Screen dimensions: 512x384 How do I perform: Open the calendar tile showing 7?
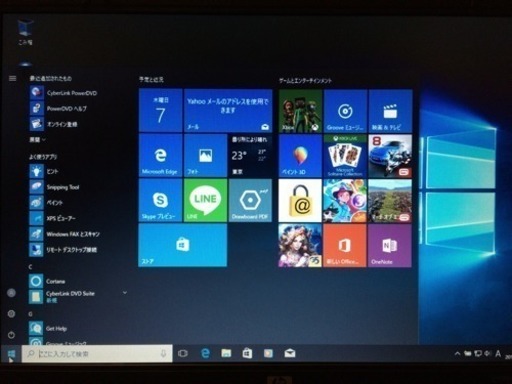(x=161, y=110)
